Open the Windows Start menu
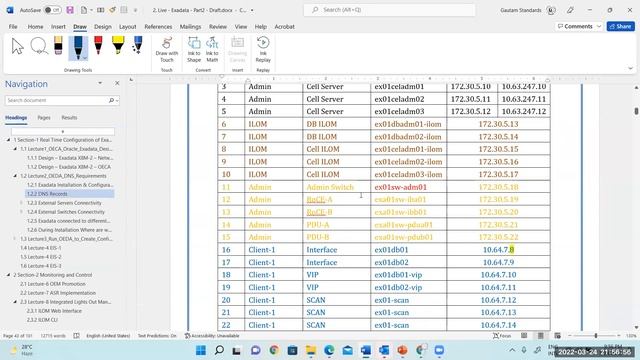The height and width of the screenshot is (360, 640). (201, 350)
